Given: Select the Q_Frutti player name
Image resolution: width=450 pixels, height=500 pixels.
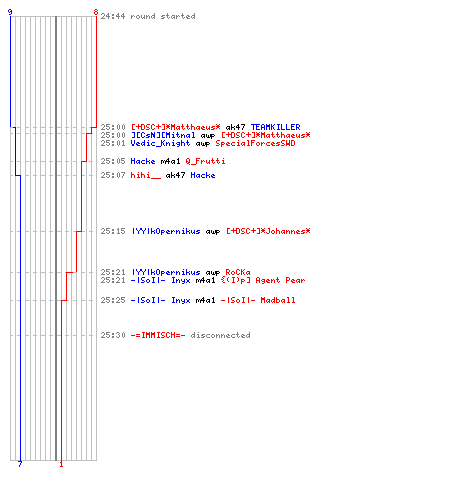Looking at the screenshot, I should pyautogui.click(x=205, y=161).
